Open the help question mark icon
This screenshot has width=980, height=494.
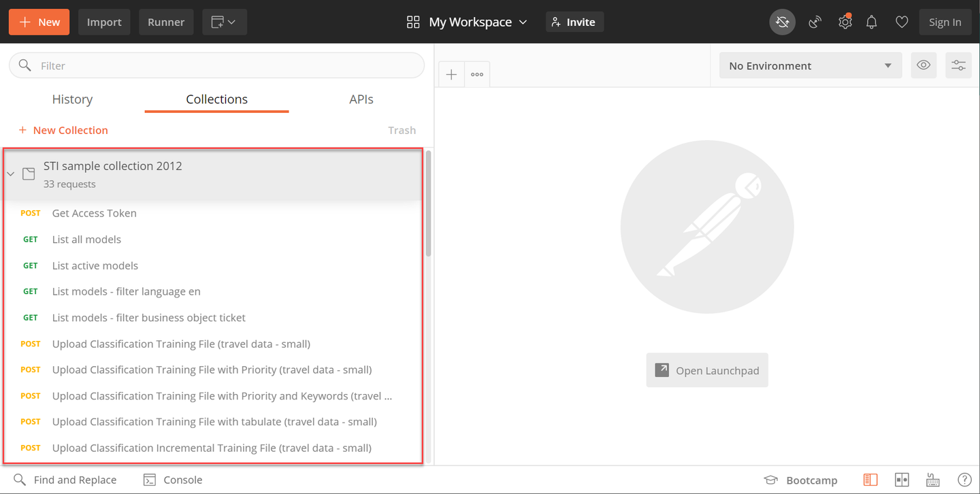point(964,480)
